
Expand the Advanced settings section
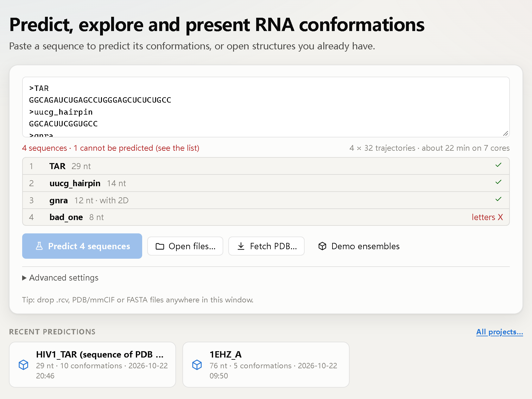point(60,278)
